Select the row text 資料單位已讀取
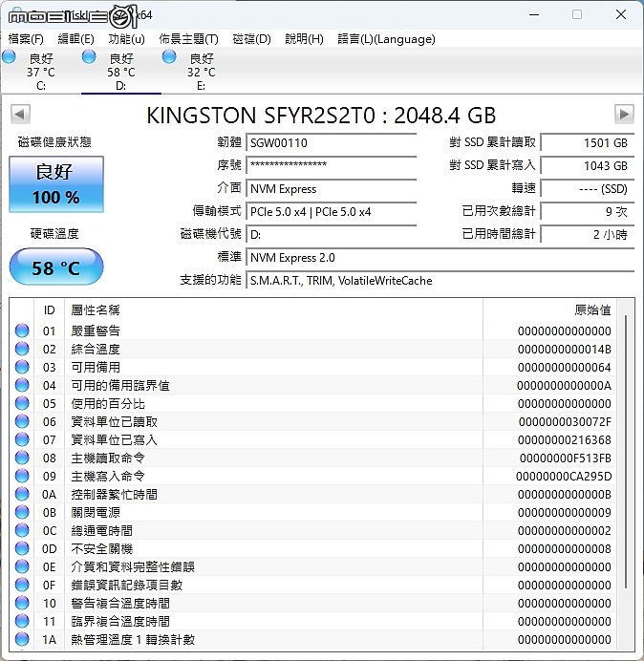 click(x=115, y=421)
